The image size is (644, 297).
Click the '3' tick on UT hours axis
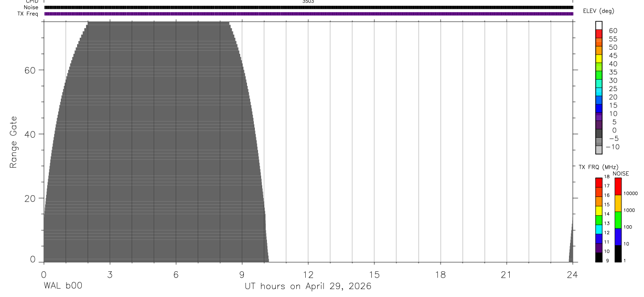110,274
